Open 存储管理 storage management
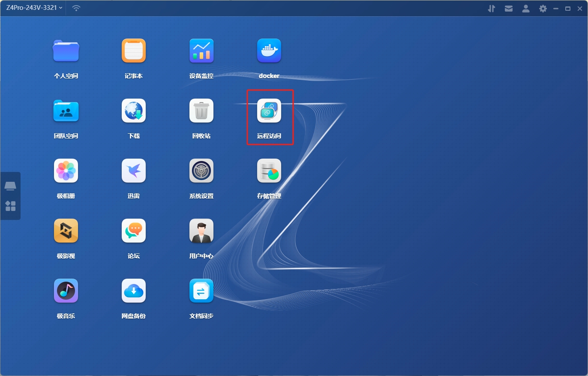 click(269, 171)
